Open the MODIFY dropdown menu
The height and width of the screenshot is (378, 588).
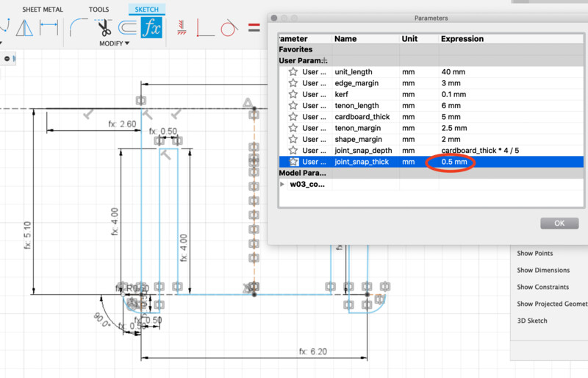115,43
